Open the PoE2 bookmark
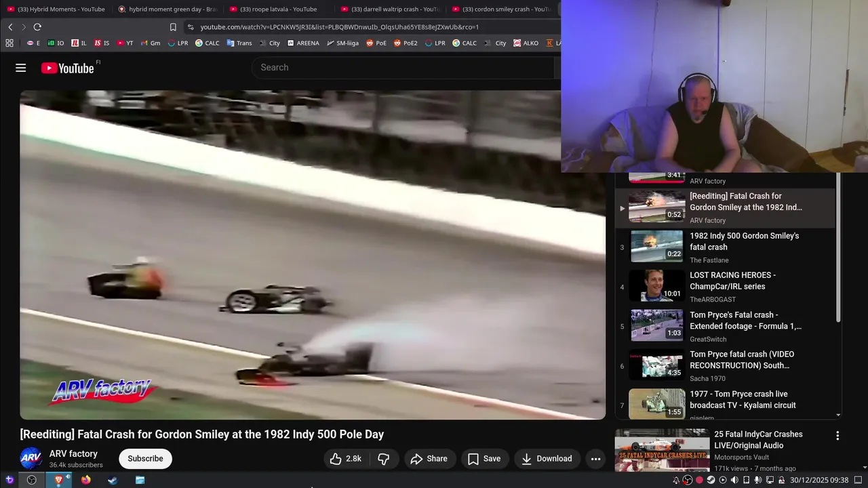 tap(405, 43)
